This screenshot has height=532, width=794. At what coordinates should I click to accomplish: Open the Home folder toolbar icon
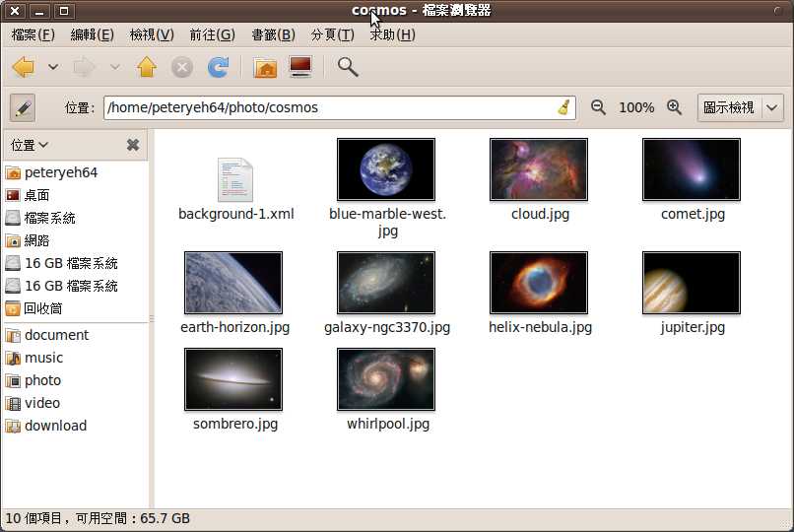pyautogui.click(x=265, y=67)
